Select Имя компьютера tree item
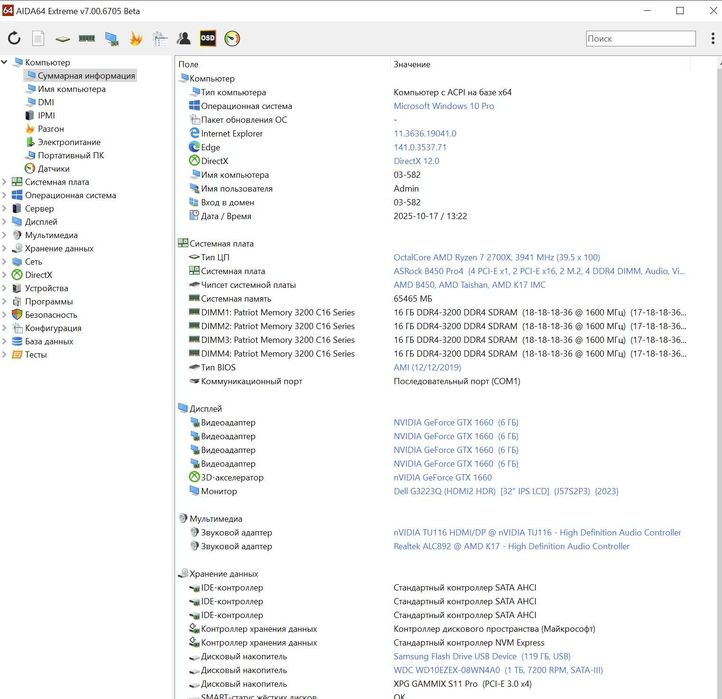Viewport: 722px width, 699px height. point(71,89)
